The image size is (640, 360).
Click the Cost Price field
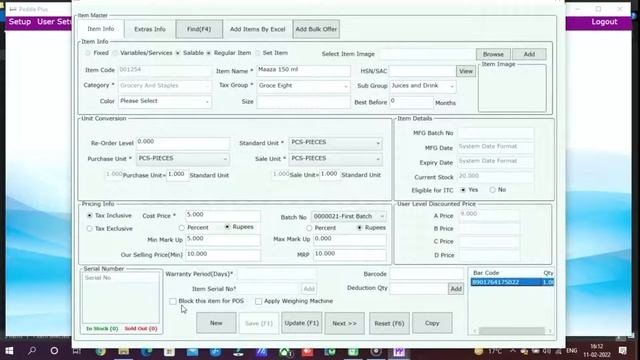click(222, 216)
